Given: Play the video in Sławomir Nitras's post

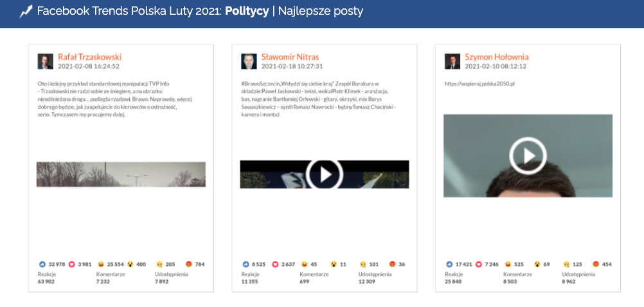Looking at the screenshot, I should [324, 174].
